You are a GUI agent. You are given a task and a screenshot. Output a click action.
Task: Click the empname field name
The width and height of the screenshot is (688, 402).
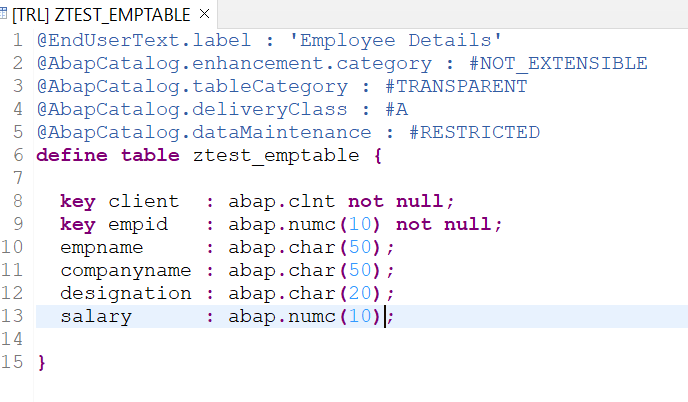(x=102, y=247)
